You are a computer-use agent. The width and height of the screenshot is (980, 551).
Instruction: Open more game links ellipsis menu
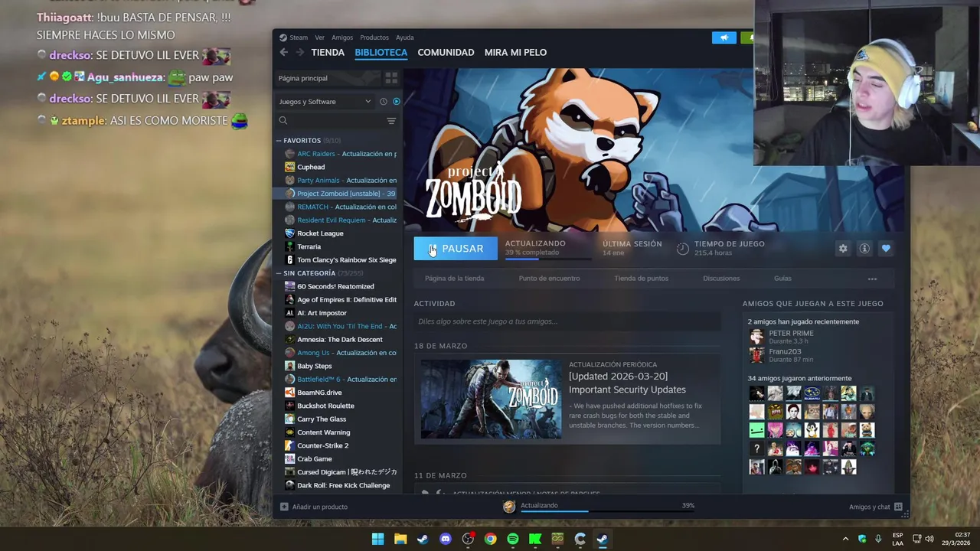point(872,279)
